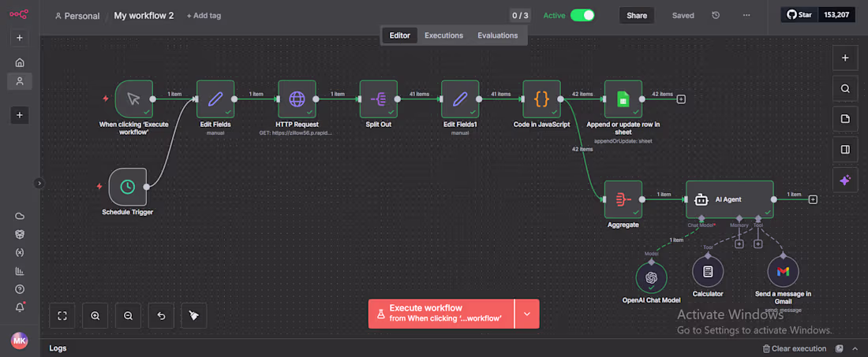Image resolution: width=868 pixels, height=357 pixels.
Task: Open the Personal user icon in sidebar
Action: pyautogui.click(x=20, y=81)
